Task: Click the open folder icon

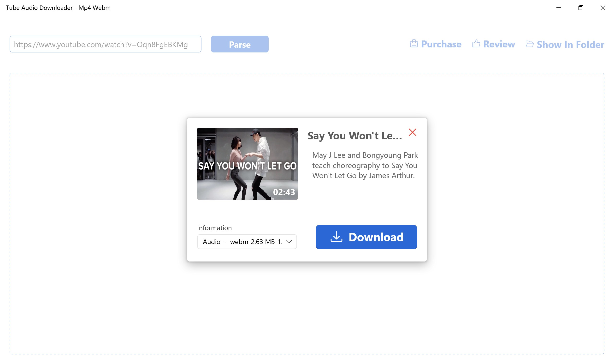Action: click(529, 44)
